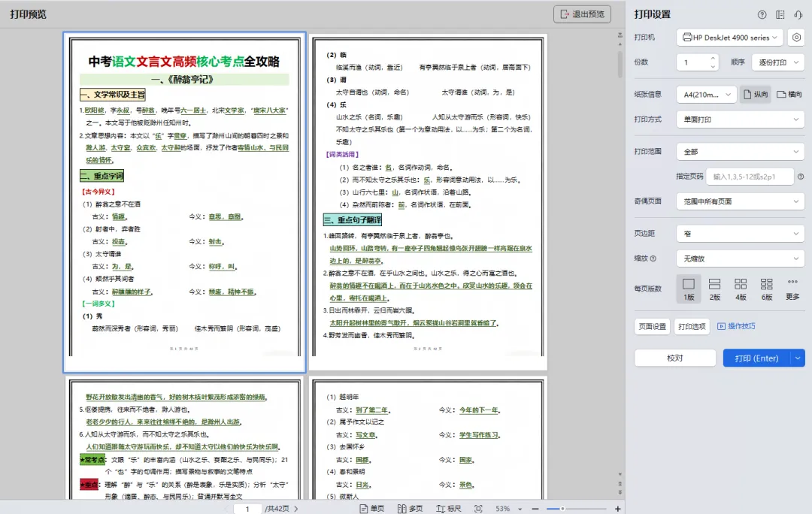Open the 操作技巧 tips link
812x514 pixels.
pyautogui.click(x=736, y=326)
